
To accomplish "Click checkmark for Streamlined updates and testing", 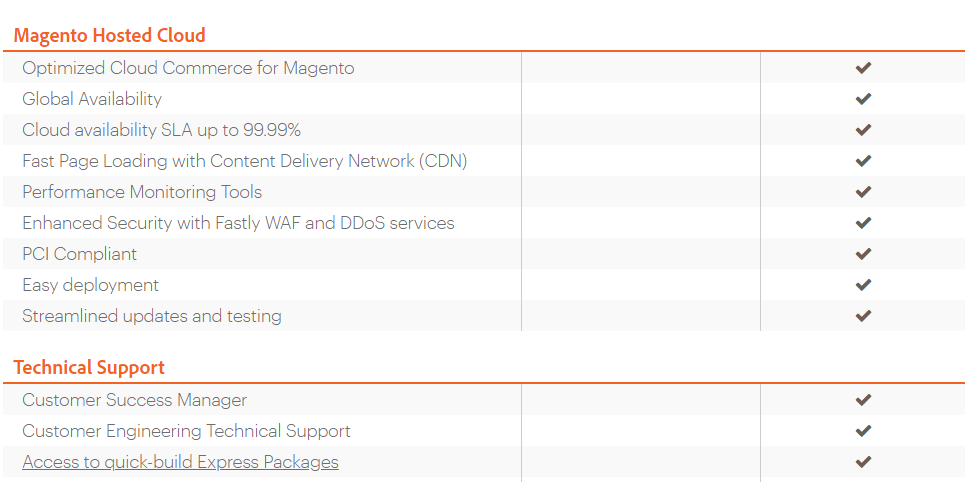I will (863, 316).
